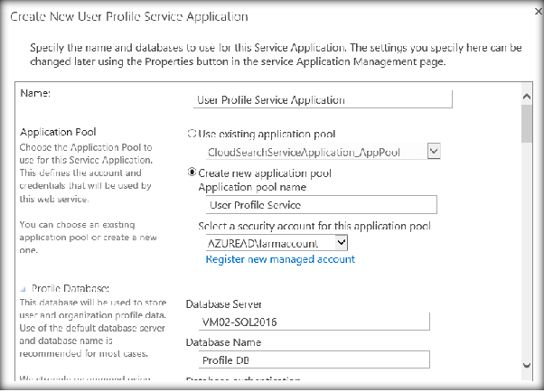
Task: Open Register new managed account link
Action: coord(280,259)
